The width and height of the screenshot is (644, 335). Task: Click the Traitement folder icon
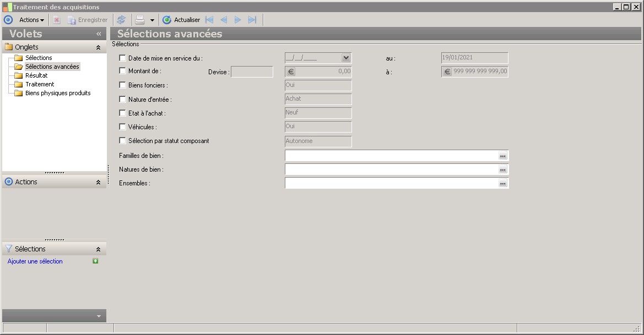point(19,84)
